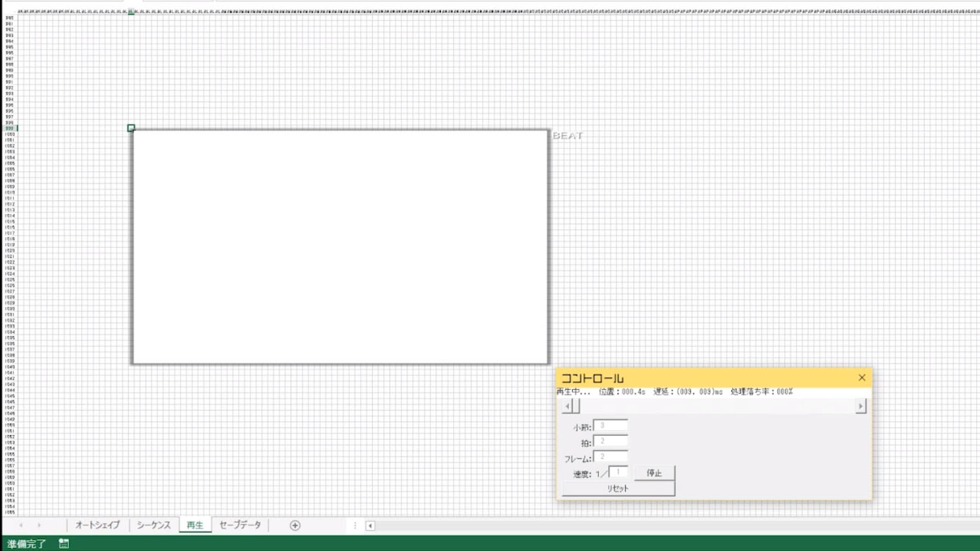Focus the 小節 input field

point(611,426)
